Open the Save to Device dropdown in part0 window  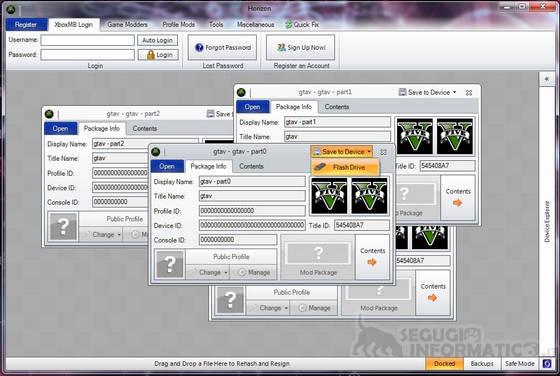(342, 152)
